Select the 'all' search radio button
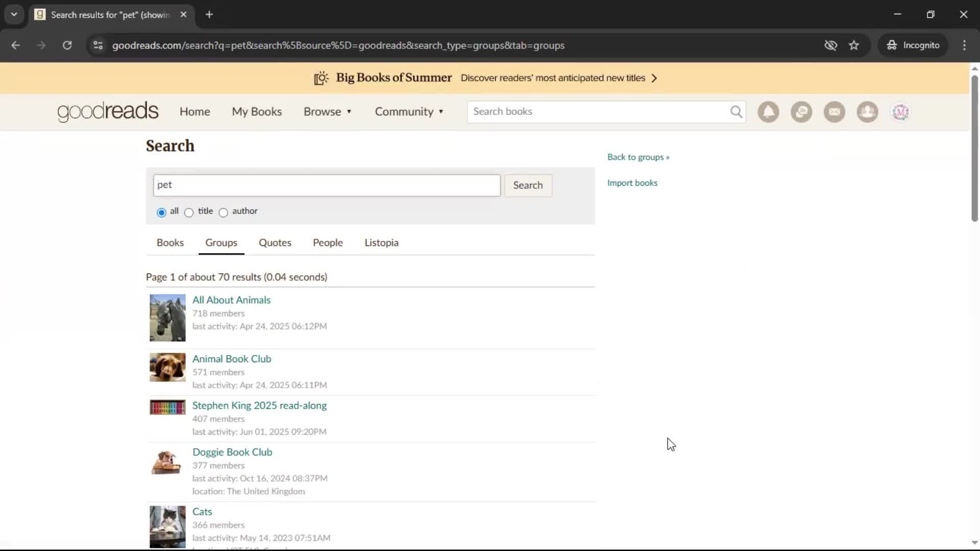Screen dimensions: 980x551 point(161,212)
